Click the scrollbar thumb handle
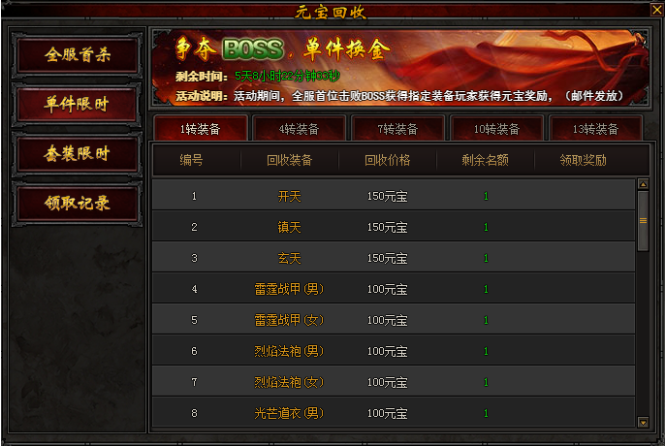The height and width of the screenshot is (446, 666). (x=643, y=220)
